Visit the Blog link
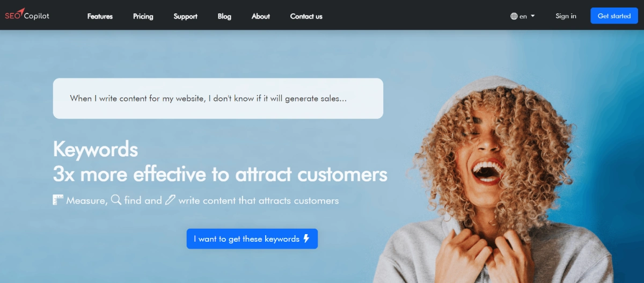 (x=224, y=16)
